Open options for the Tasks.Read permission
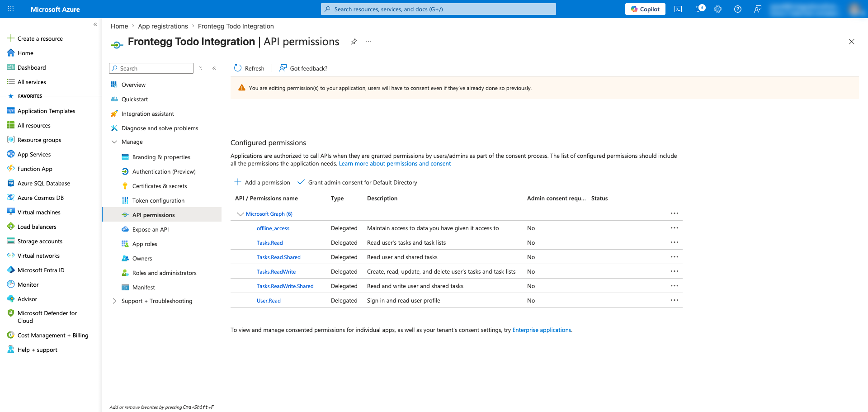Image resolution: width=868 pixels, height=412 pixels. tap(675, 242)
